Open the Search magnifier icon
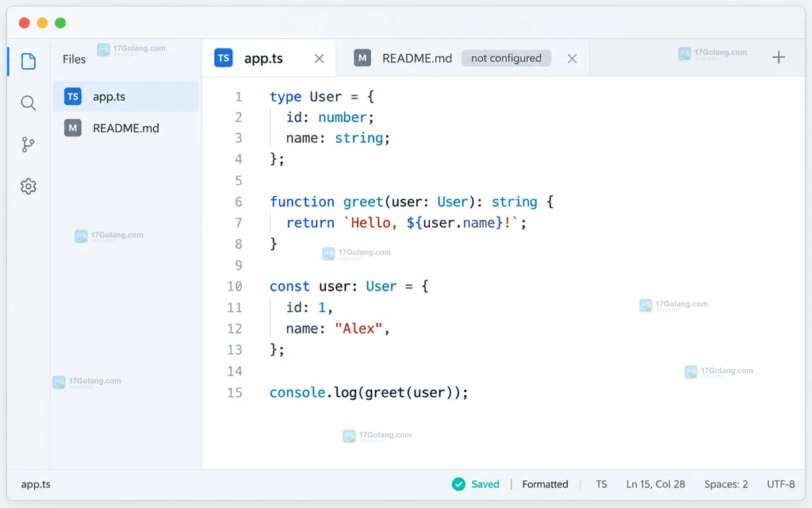Screen dimensions: 812x508 point(29,102)
